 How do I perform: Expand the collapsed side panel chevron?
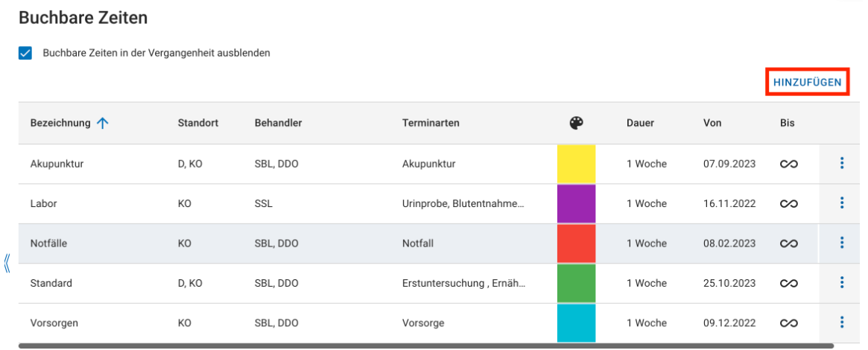click(7, 263)
